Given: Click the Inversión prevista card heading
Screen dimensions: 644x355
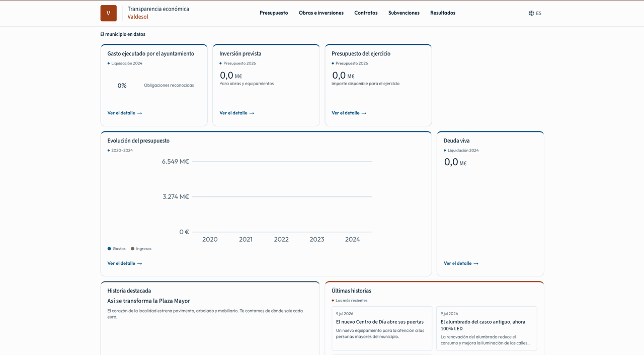Looking at the screenshot, I should click(x=240, y=54).
